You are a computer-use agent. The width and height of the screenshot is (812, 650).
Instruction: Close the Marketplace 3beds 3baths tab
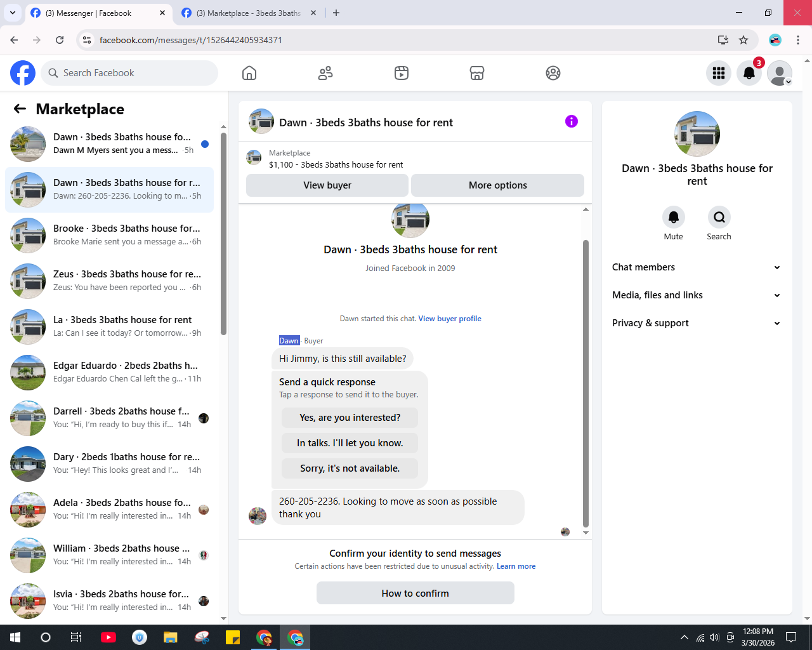tap(313, 13)
